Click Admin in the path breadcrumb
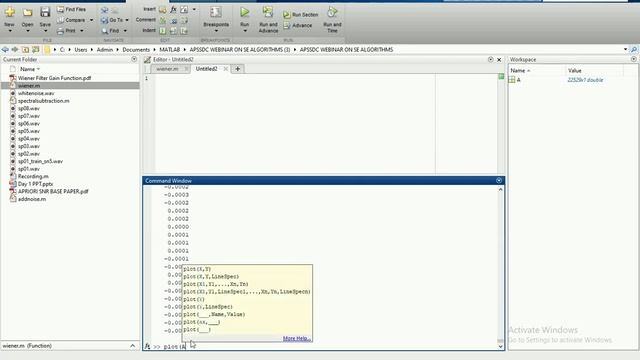Viewport: 640px width, 360px height. pos(104,49)
